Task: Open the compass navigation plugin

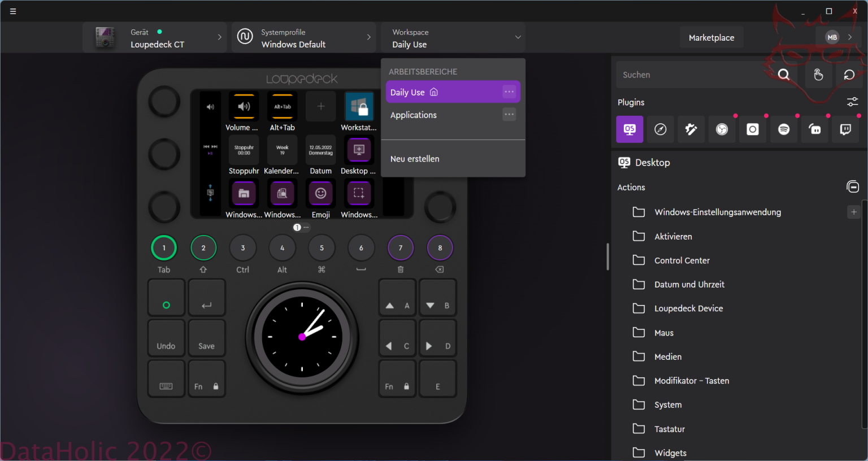Action: (660, 129)
